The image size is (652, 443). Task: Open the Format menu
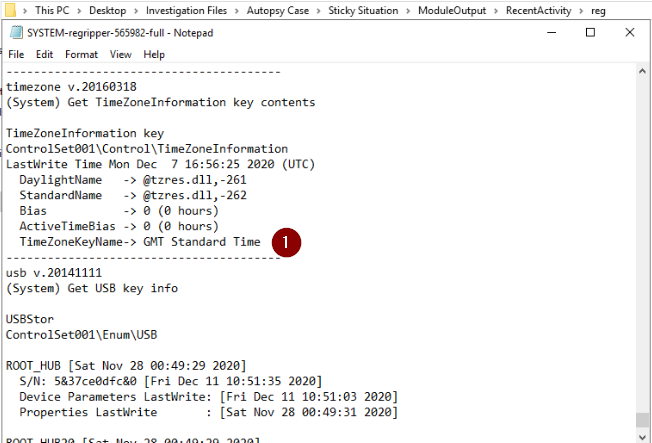[81, 54]
